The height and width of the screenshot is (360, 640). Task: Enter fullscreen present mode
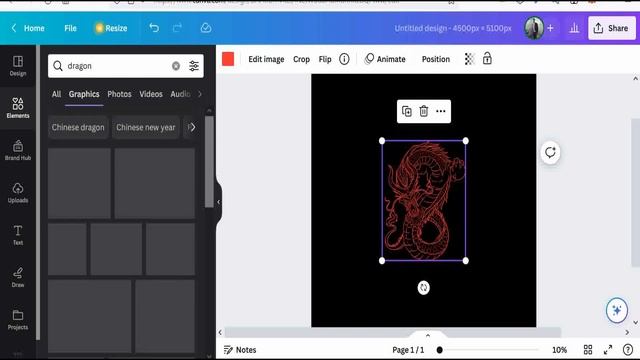coord(608,349)
